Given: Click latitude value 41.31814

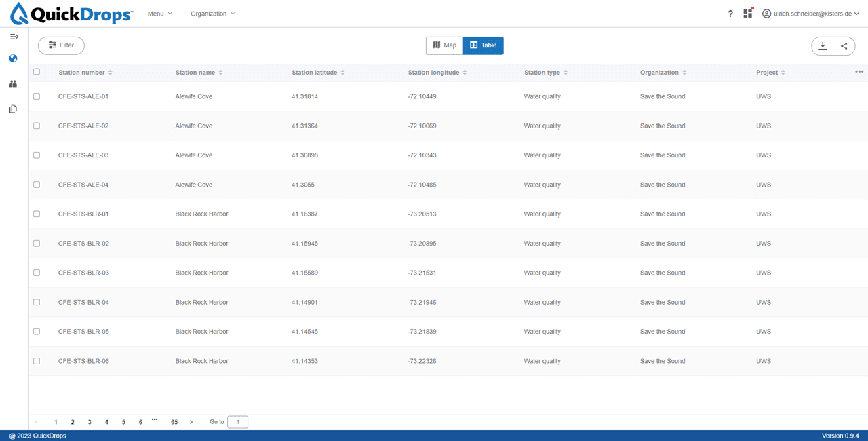Looking at the screenshot, I should pos(305,96).
